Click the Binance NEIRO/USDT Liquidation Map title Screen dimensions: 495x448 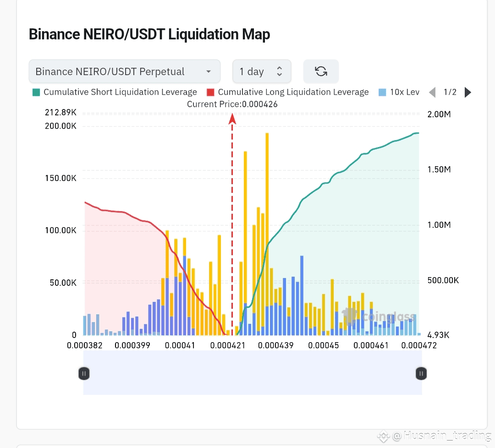[x=149, y=34]
